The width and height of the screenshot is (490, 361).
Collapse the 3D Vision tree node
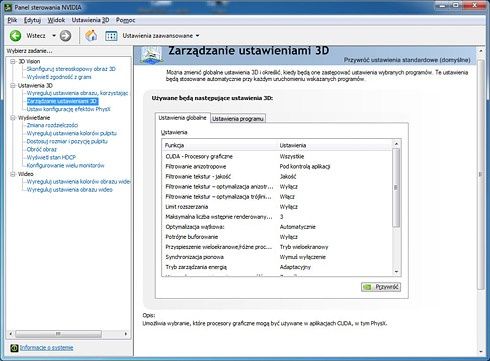pos(13,61)
